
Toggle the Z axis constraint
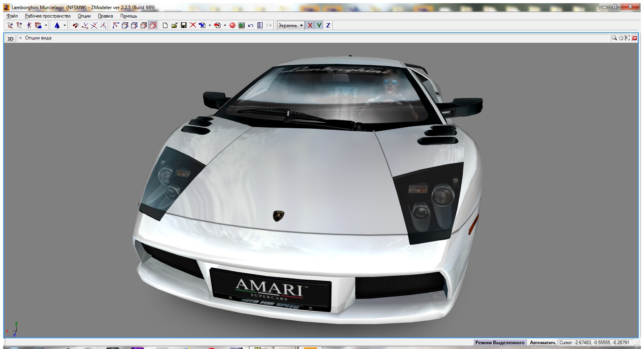tap(328, 25)
